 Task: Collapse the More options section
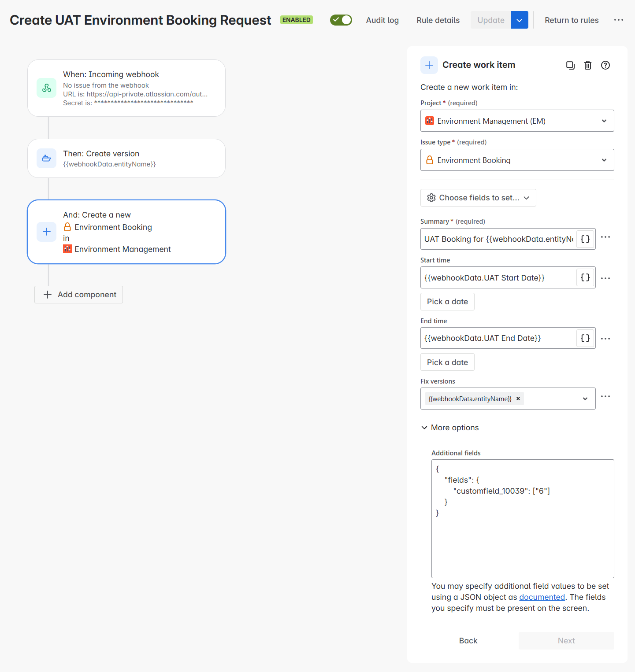click(x=450, y=428)
